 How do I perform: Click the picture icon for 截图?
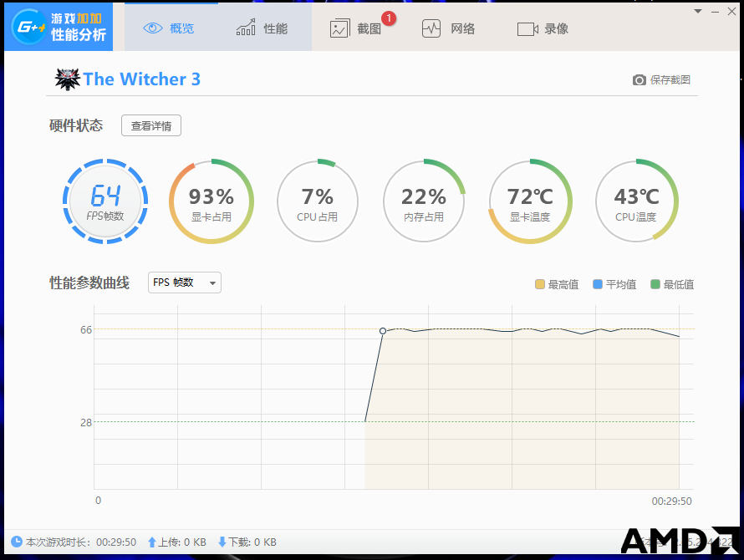pos(339,28)
